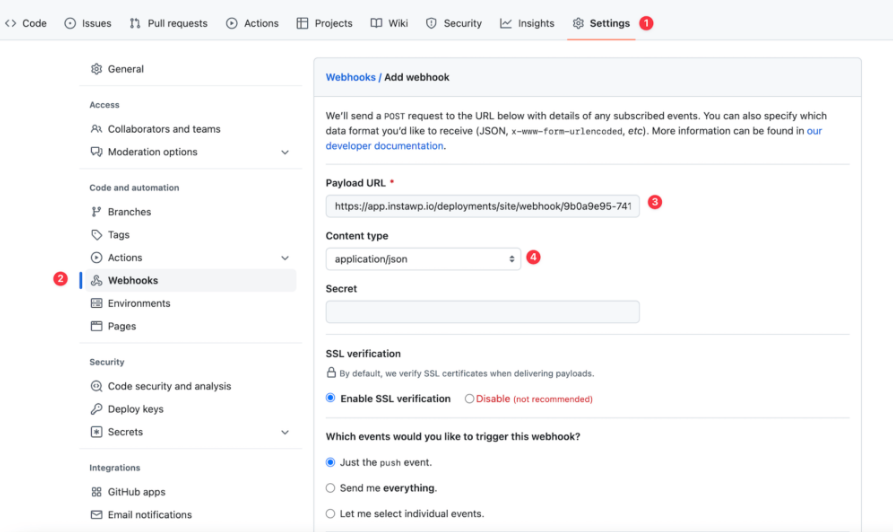
Task: Open the Code tab
Action: point(26,23)
